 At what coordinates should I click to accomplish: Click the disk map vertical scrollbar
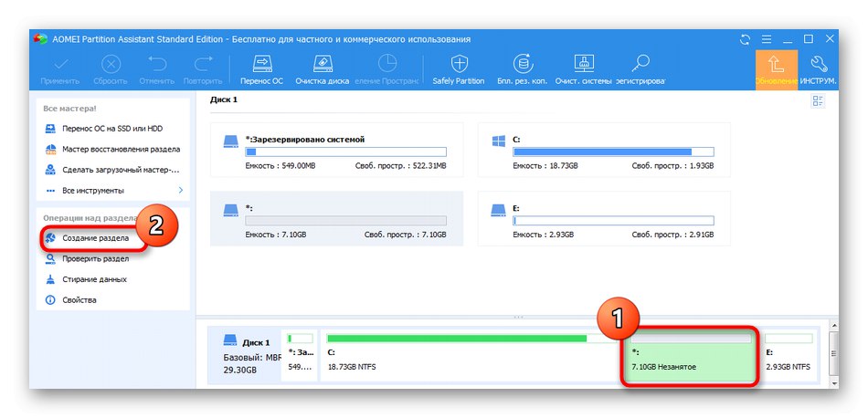[x=833, y=354]
